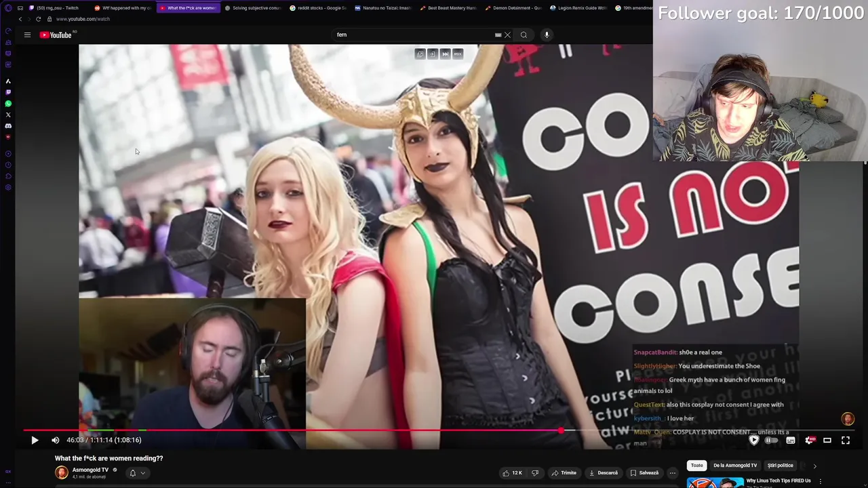Select the Toate filter chip
Image resolution: width=868 pixels, height=488 pixels.
tap(697, 466)
